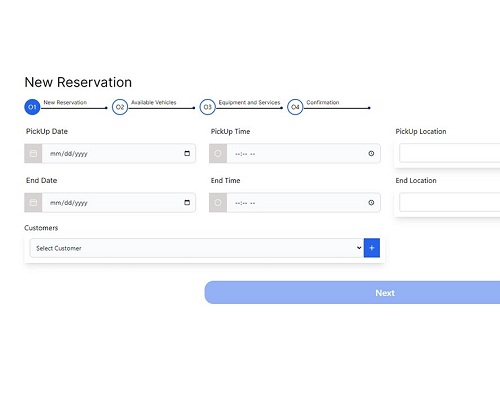Screen dimensions: 500x398
Task: Open the End Time clock picker
Action: coord(371,202)
